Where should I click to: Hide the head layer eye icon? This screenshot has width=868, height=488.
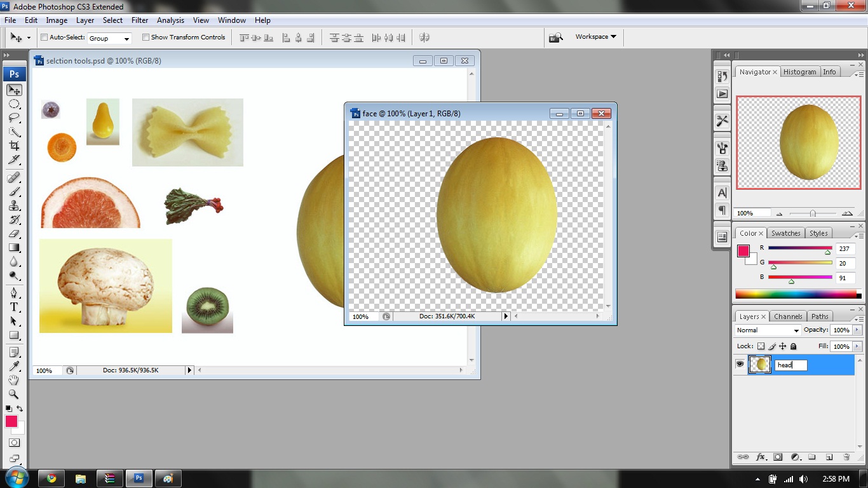740,364
